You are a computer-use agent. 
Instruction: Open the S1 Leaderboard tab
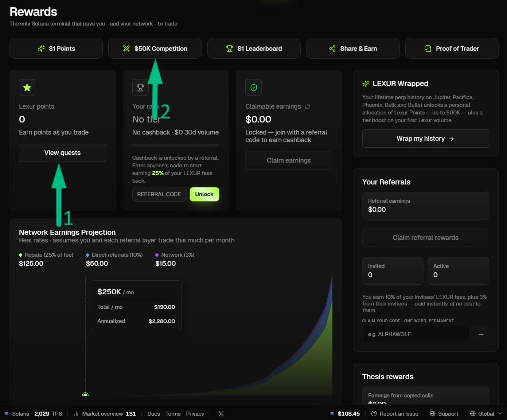coord(254,48)
